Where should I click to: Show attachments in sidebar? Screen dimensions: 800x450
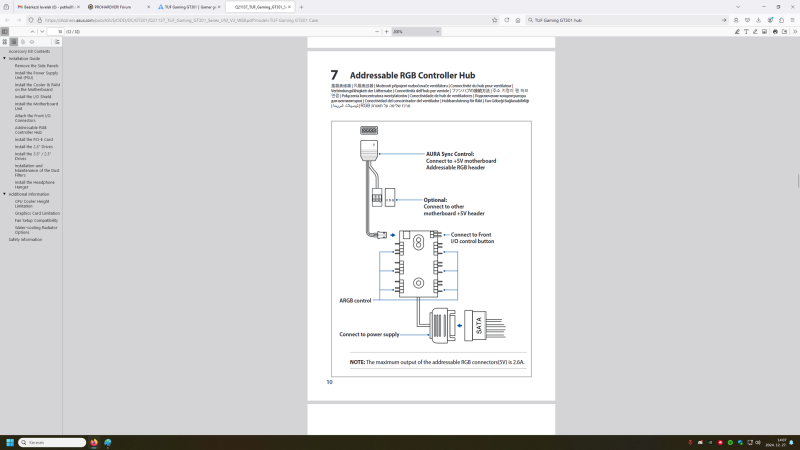(x=23, y=42)
